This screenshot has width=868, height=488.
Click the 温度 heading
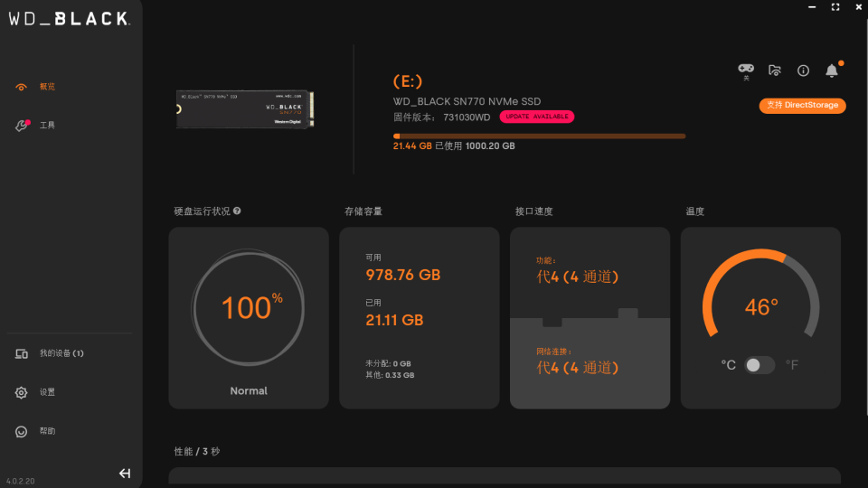pos(694,211)
